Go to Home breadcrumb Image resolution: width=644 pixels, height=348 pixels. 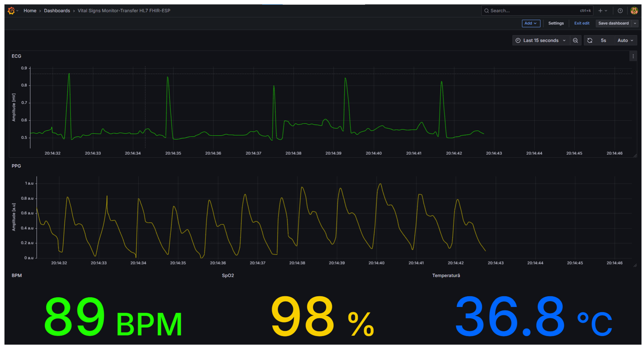(x=30, y=10)
